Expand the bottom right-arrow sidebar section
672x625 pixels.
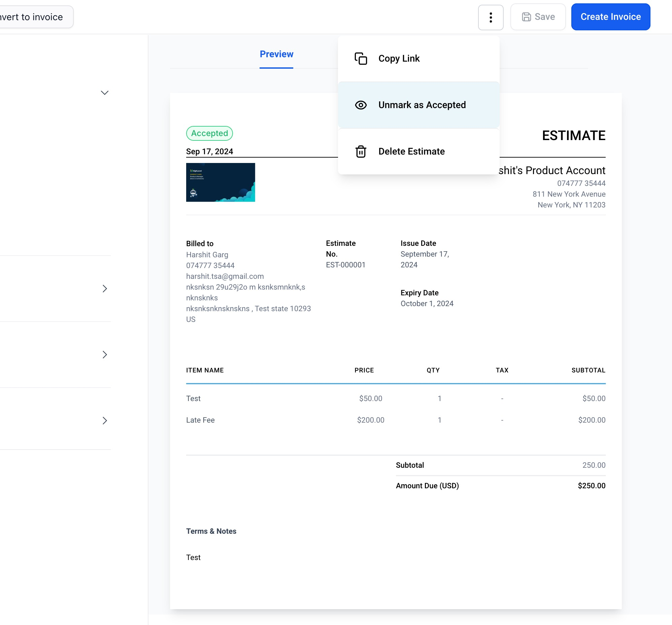pos(104,421)
